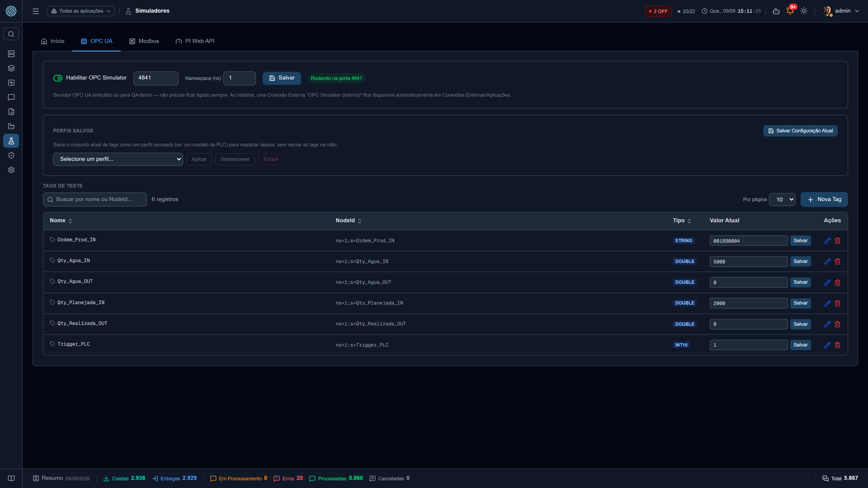Screen dimensions: 868x488
Task: Open the activity monitor sidebar icon
Action: click(x=11, y=83)
